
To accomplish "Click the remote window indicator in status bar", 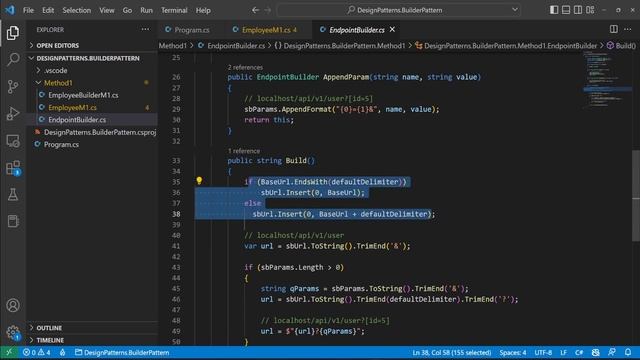I will pos(9,352).
